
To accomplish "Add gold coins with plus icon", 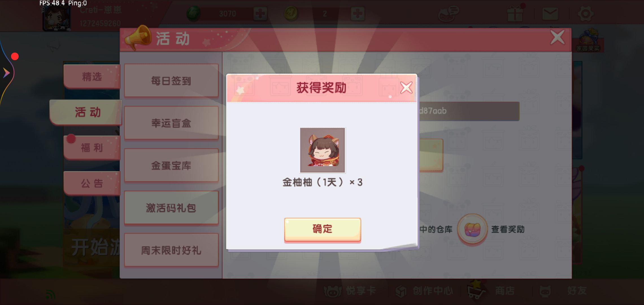I will [x=358, y=14].
